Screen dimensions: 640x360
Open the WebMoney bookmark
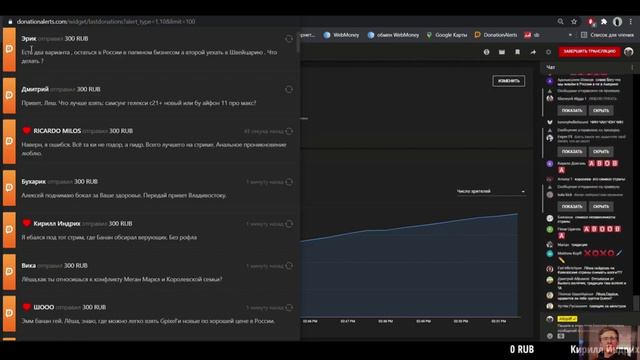click(x=341, y=35)
